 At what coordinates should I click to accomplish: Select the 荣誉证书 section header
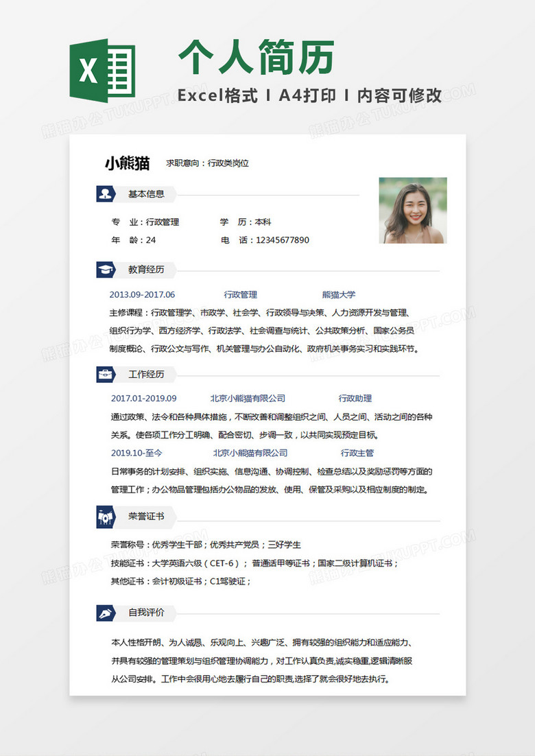coord(146,515)
